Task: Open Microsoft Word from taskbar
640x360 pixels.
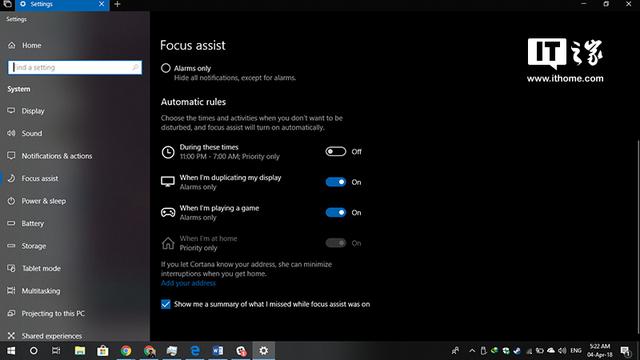Action: click(218, 351)
